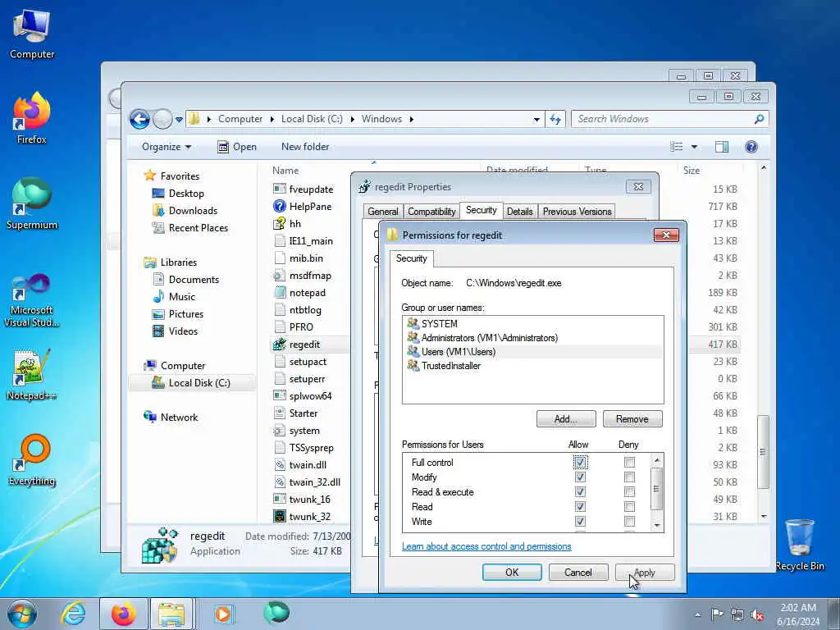Viewport: 840px width, 630px height.
Task: Select the Security tab in Permissions dialog
Action: click(412, 258)
